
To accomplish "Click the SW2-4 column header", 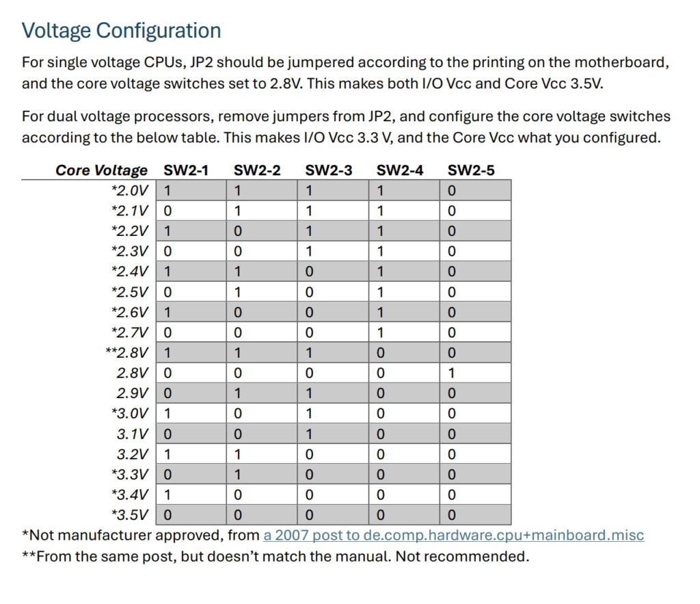I will (400, 170).
